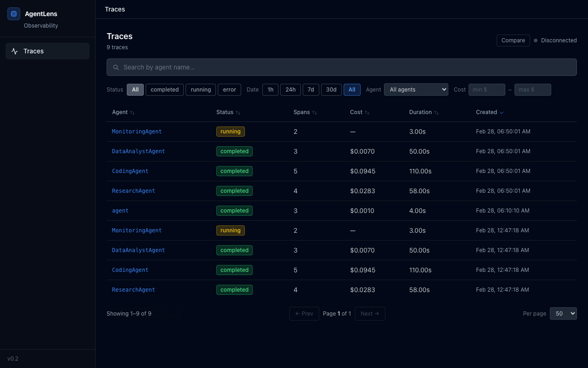Image resolution: width=588 pixels, height=368 pixels.
Task: Click the Status column sort icon
Action: coord(238,112)
